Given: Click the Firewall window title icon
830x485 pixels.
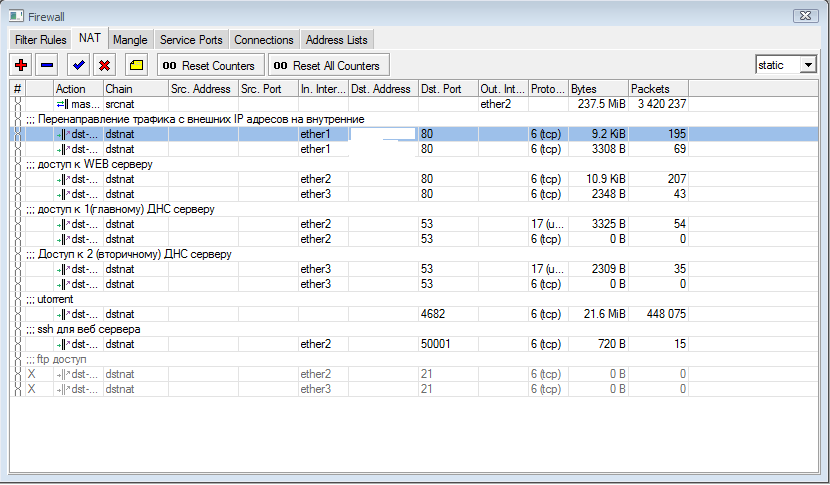Looking at the screenshot, I should (16, 15).
